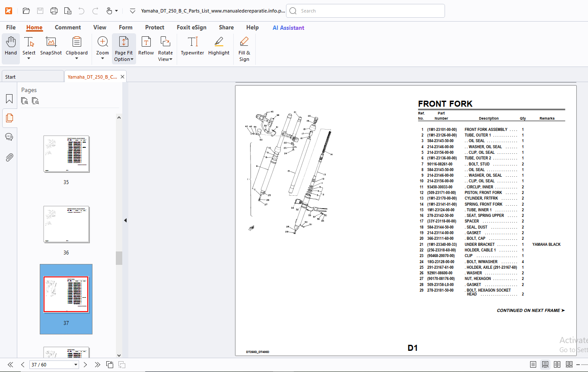Click the Pages panel scroll up arrow
The image size is (588, 372).
pos(119,117)
